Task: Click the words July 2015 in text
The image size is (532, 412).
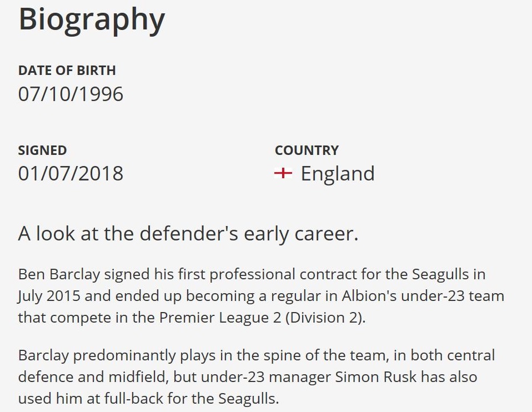Action: tap(49, 296)
